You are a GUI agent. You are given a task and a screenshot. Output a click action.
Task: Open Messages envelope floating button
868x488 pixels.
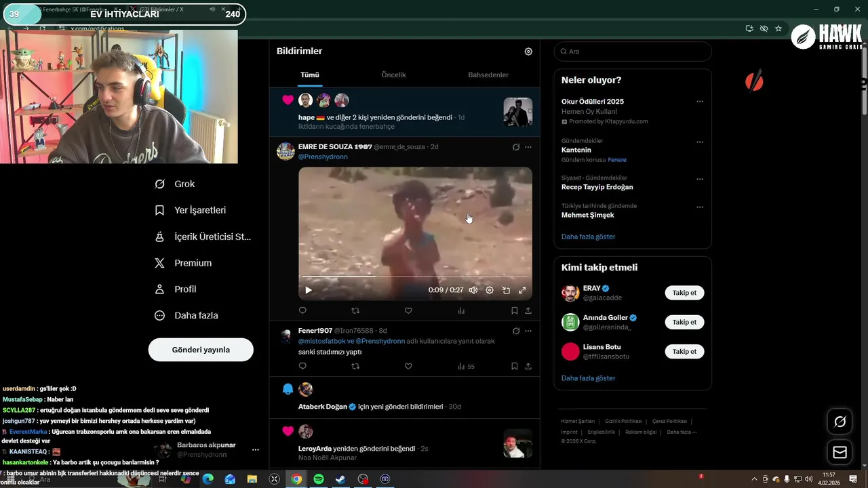[840, 452]
